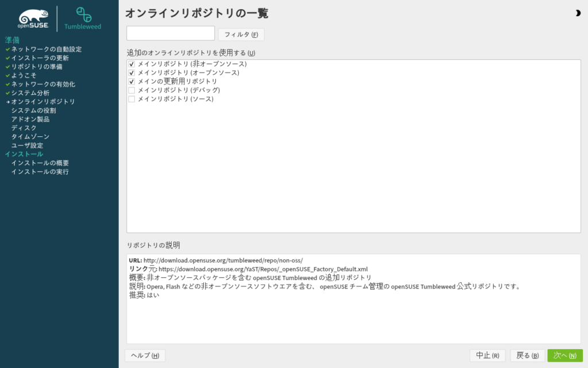Enable メインリポジトリ (デバッグ) checkbox
The image size is (588, 368).
pyautogui.click(x=131, y=90)
